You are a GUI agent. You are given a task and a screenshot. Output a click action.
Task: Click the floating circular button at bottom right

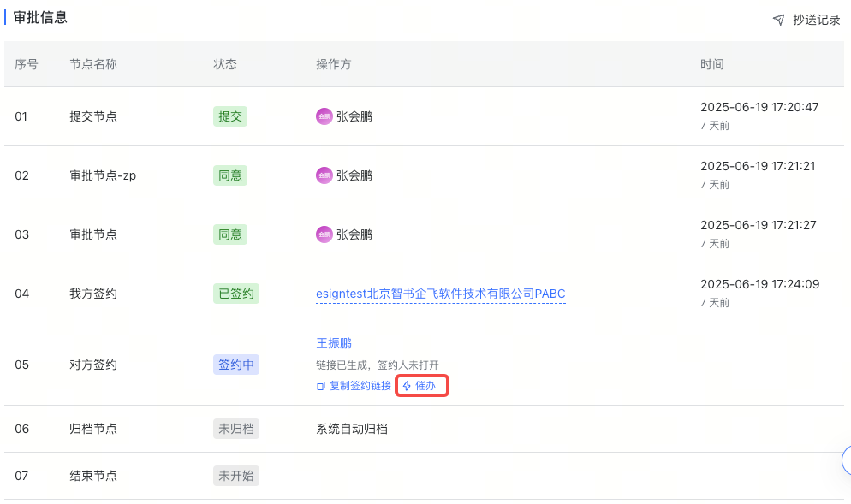coord(846,460)
